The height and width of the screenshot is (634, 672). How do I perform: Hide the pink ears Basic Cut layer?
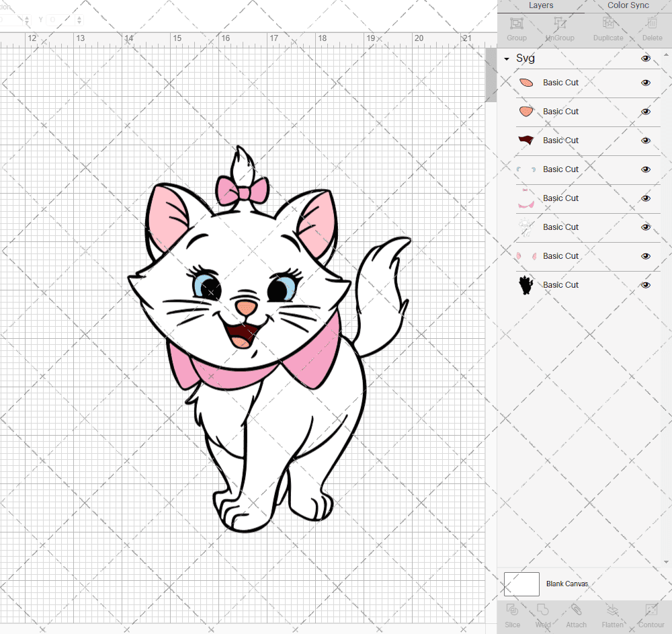[645, 256]
